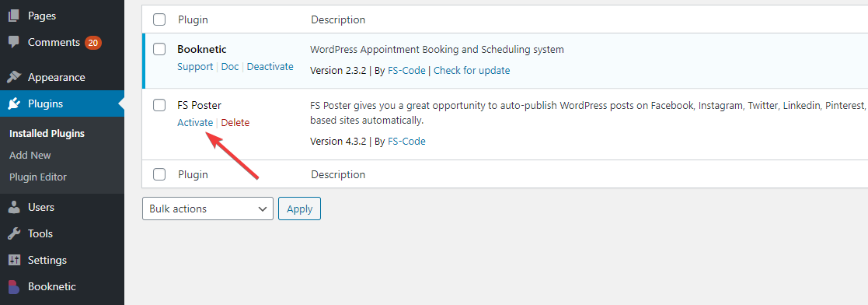Toggle the select-all checkbox in table footer
Screen dimensions: 868x305
point(159,174)
